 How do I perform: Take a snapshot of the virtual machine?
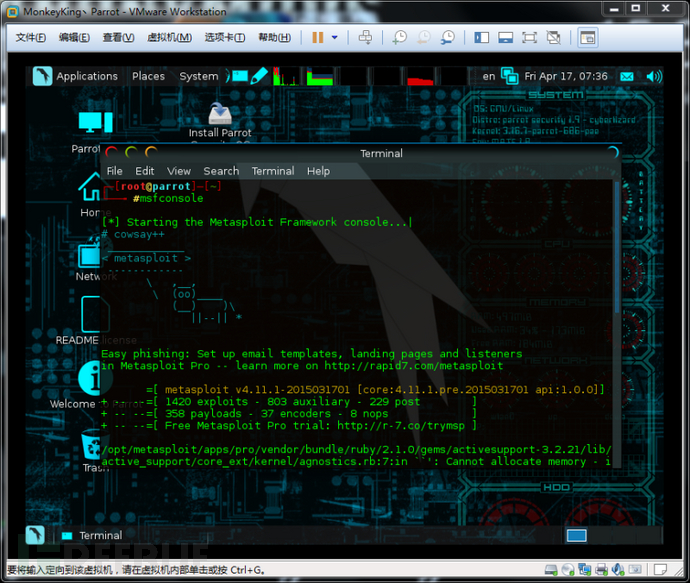[x=400, y=37]
